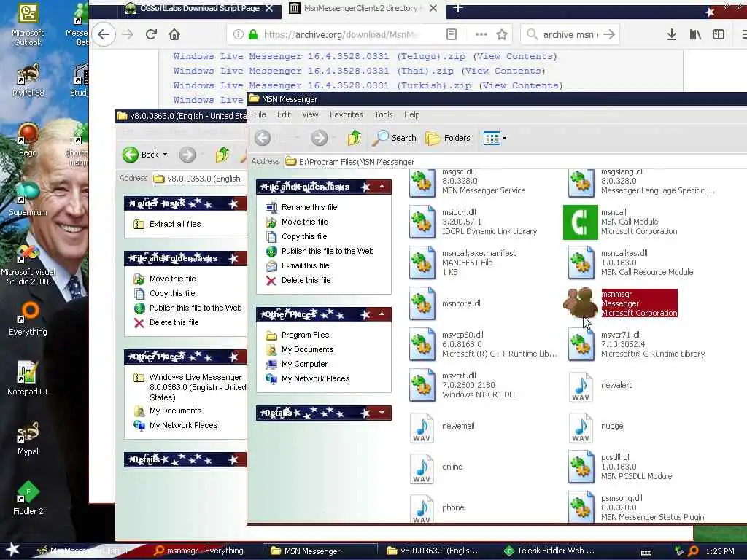This screenshot has width=747, height=560.
Task: Select the msncall MSN Call Module file
Action: (x=620, y=222)
